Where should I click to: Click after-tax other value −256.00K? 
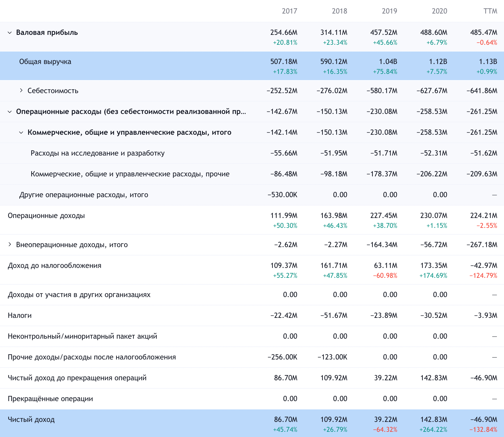click(x=282, y=357)
